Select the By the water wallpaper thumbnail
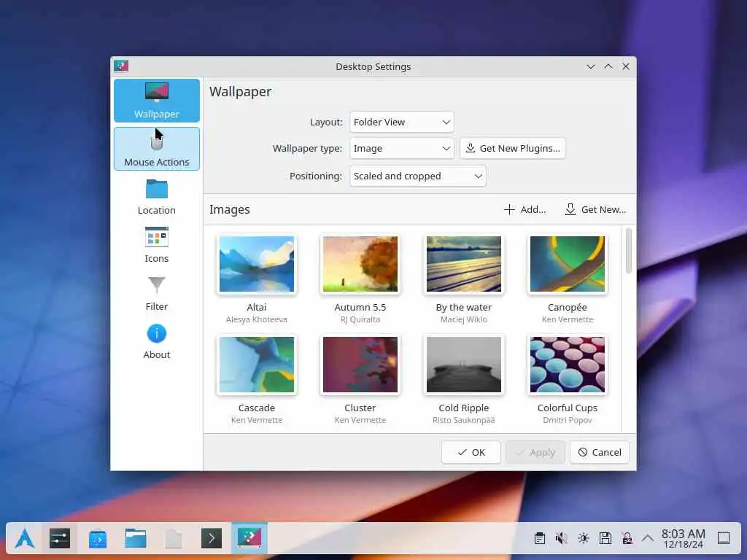Image resolution: width=747 pixels, height=560 pixels. click(463, 264)
